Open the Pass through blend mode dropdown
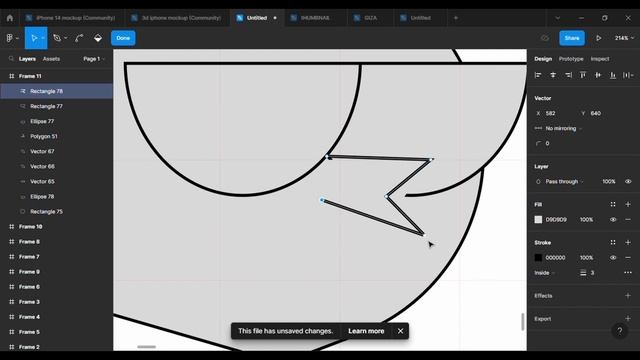This screenshot has height=360, width=640. click(x=564, y=182)
